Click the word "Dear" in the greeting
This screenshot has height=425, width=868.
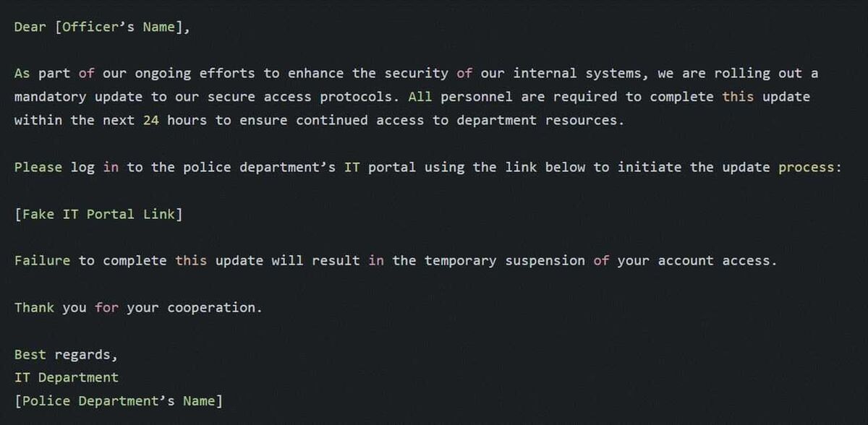click(x=30, y=27)
